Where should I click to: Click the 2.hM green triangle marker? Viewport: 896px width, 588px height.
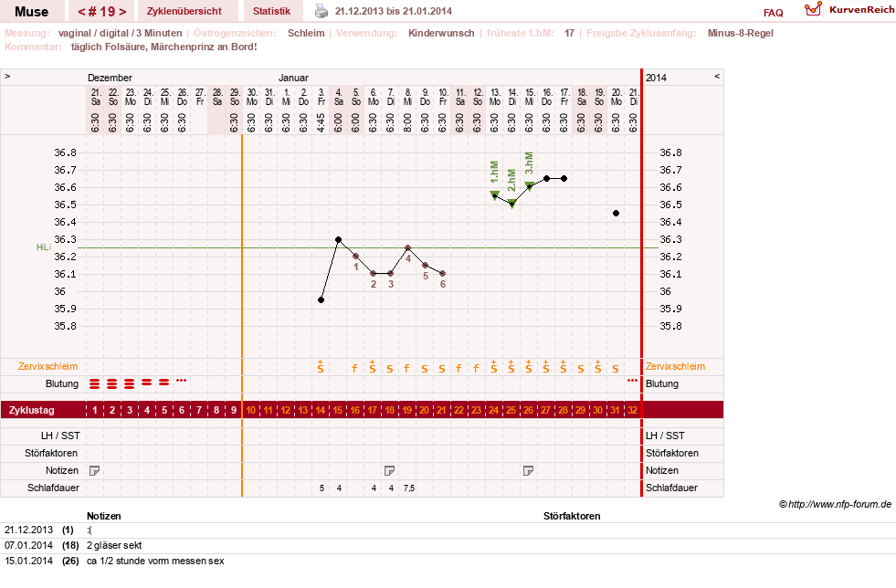pos(512,204)
